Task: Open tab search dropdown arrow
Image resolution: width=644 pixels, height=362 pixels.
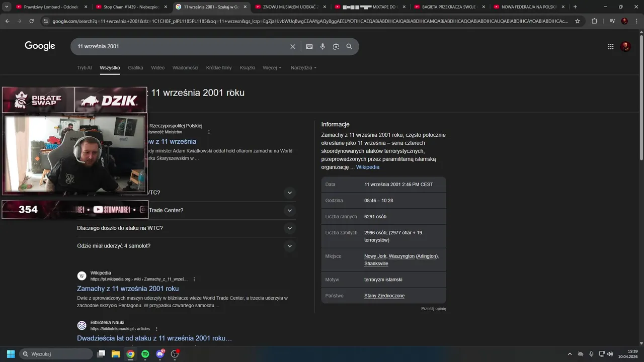Action: (7, 7)
